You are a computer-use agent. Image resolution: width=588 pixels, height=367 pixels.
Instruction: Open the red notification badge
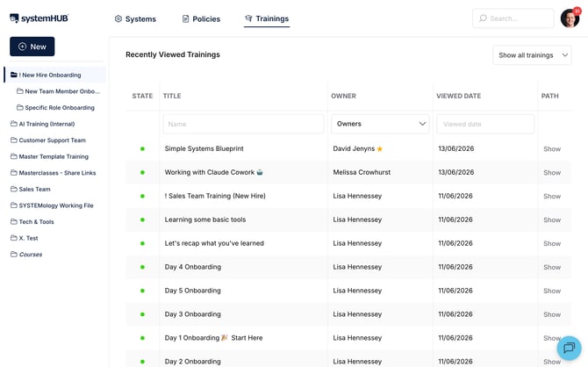[x=577, y=11]
